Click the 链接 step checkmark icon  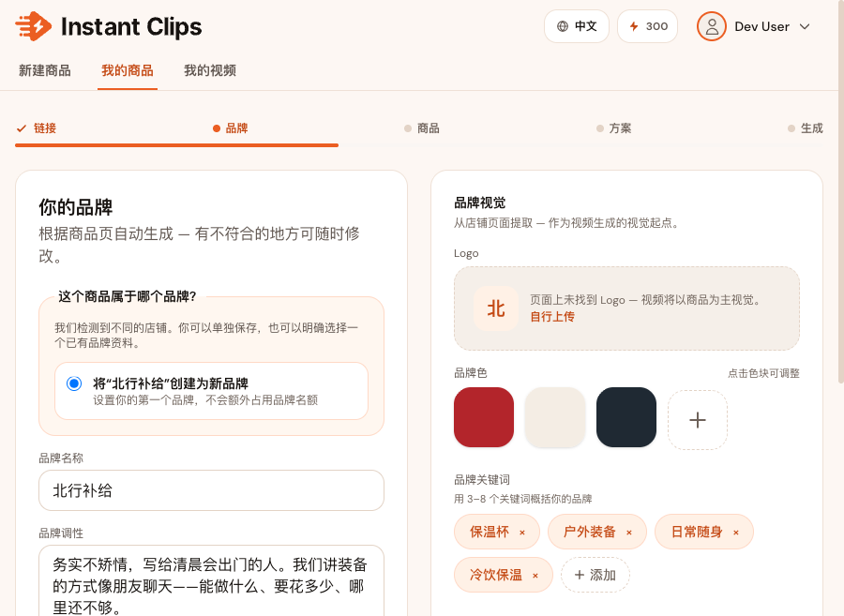(22, 128)
